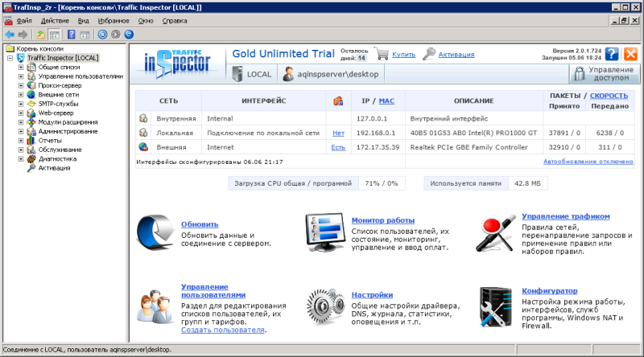Click the 172.17.35.39 IP address cell
This screenshot has height=357, width=644.
click(x=378, y=147)
